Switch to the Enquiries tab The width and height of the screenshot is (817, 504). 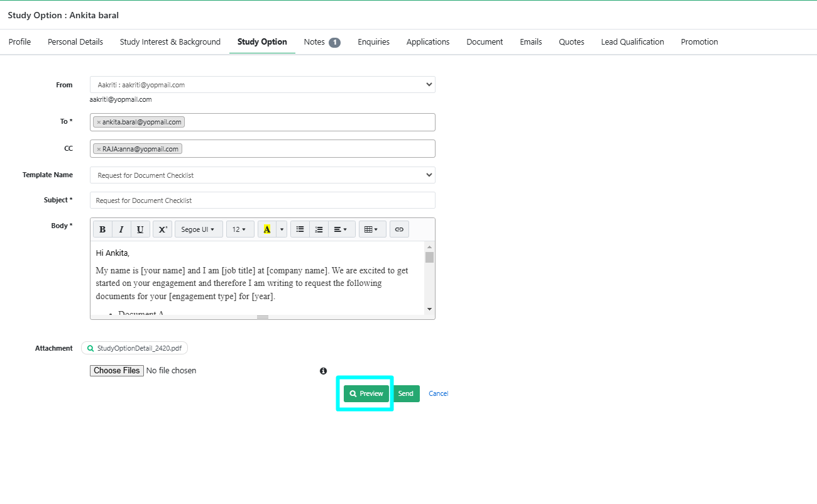(373, 42)
